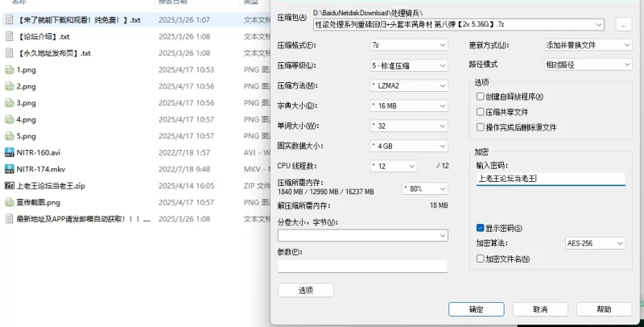Click the 【永久地址发布页】.txt document icon

click(10, 53)
